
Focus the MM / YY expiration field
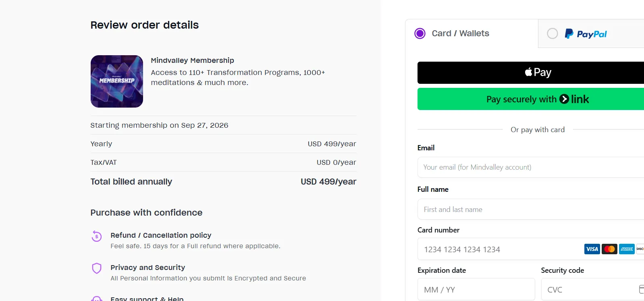pyautogui.click(x=476, y=289)
